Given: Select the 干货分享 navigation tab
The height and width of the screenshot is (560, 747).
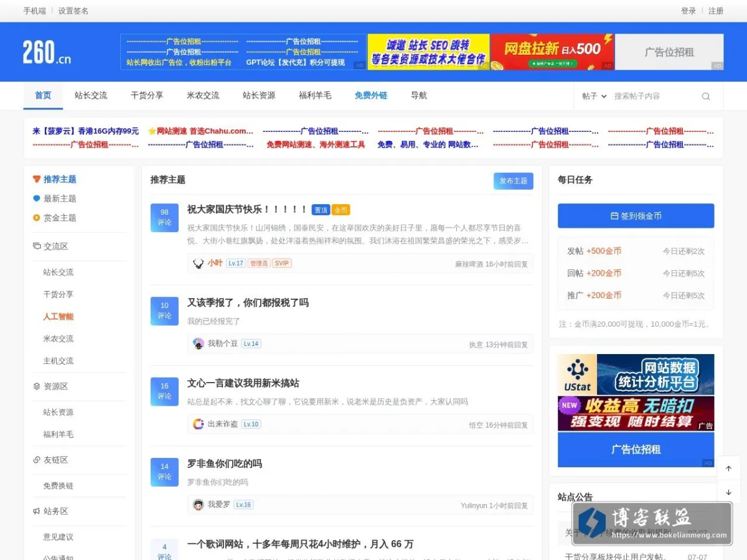Looking at the screenshot, I should coord(147,96).
